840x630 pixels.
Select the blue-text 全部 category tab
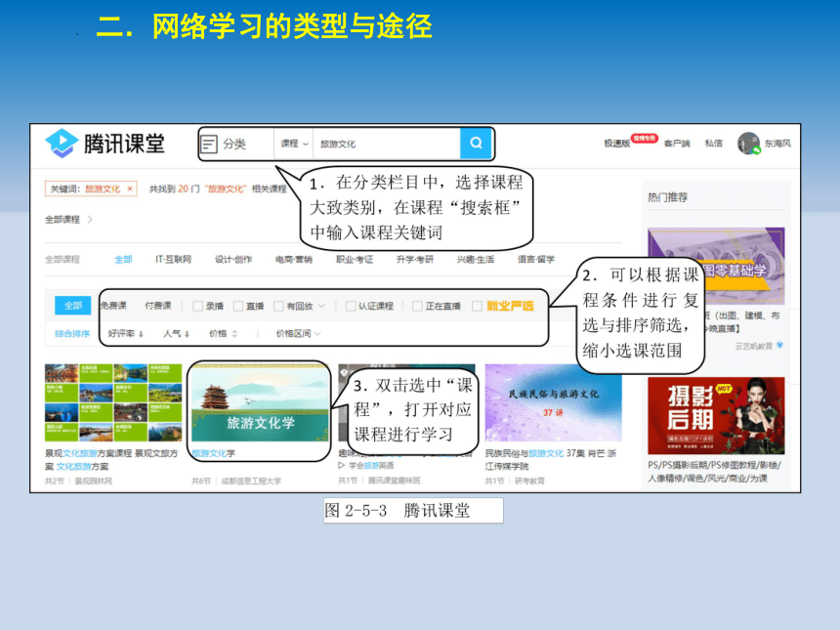[123, 259]
